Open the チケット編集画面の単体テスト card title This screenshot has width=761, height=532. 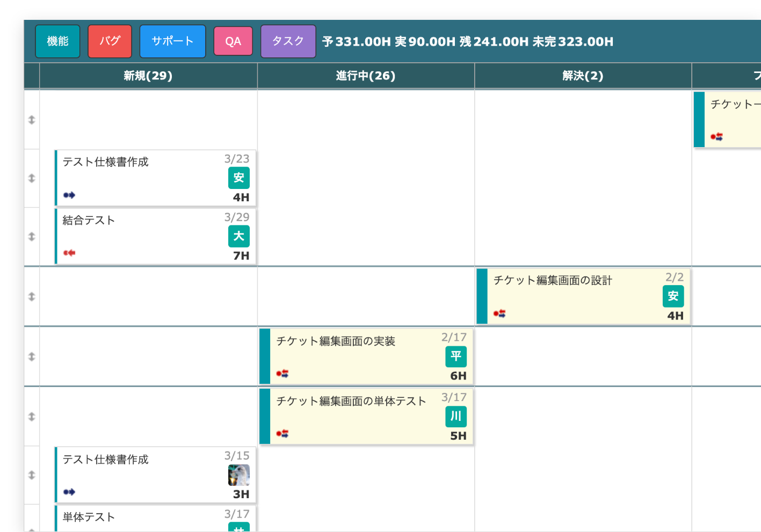351,401
